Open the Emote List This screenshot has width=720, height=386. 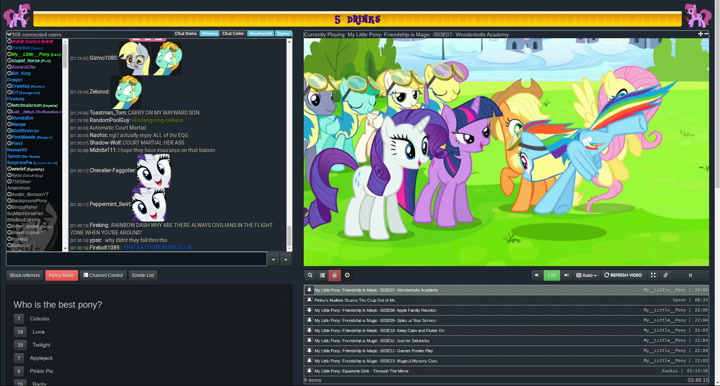coord(143,275)
